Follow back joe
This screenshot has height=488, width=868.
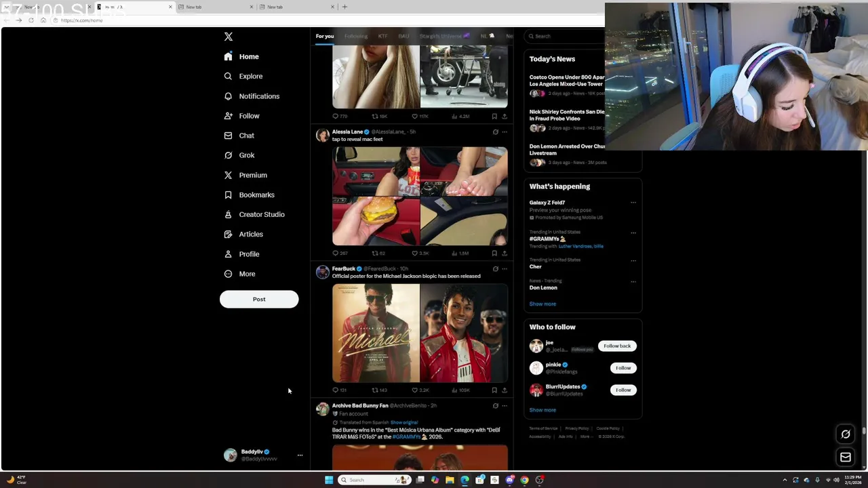pos(617,346)
